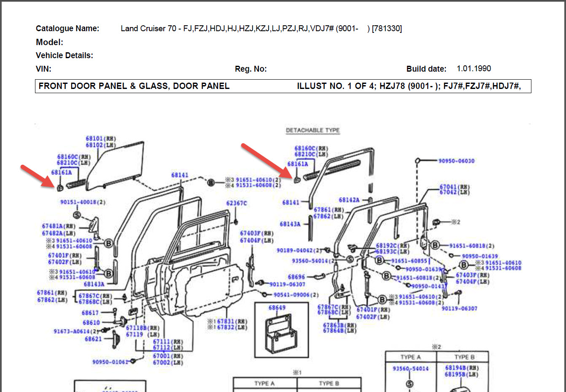Click the "DETACHABLE TYPE" diagram label
Screen dimensions: 566x392
tap(313, 130)
